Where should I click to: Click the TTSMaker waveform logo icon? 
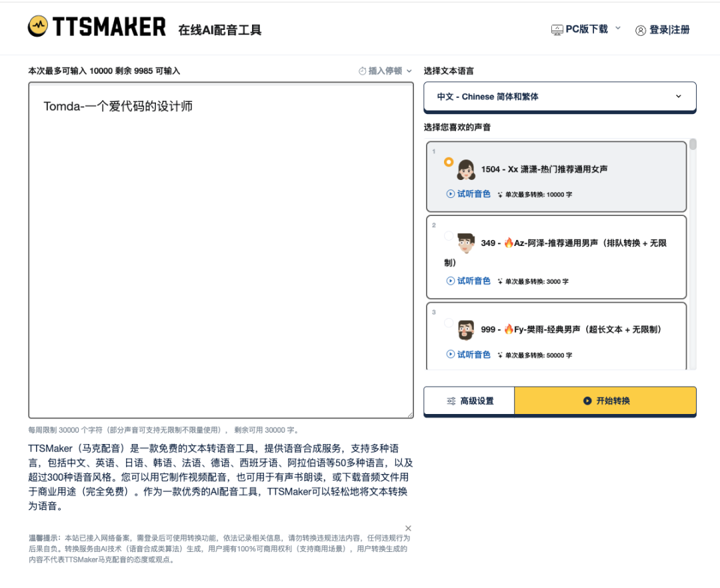tap(37, 26)
